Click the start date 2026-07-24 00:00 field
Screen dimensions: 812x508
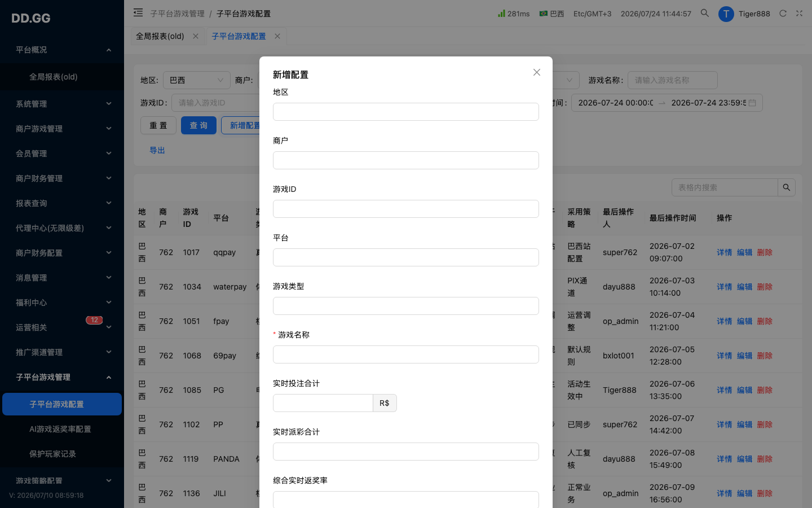pos(616,103)
